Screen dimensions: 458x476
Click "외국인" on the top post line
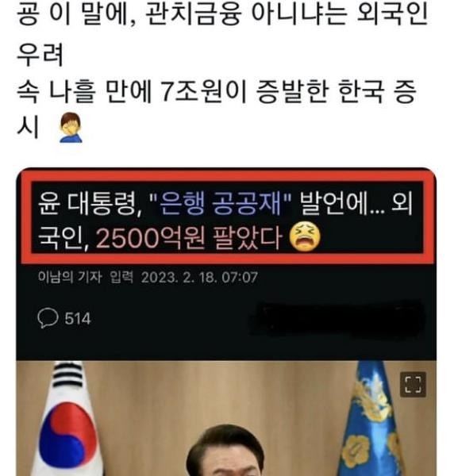(392, 13)
